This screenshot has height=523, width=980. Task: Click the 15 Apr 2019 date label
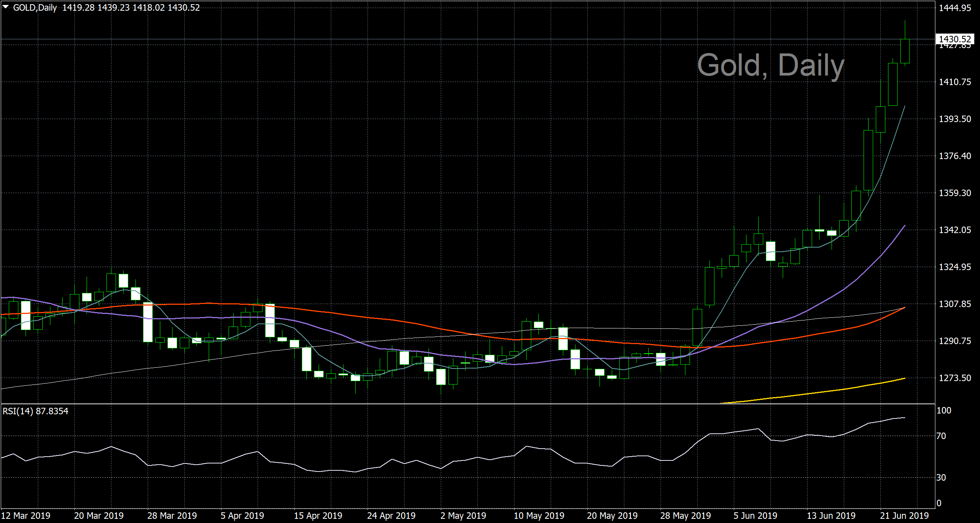(318, 516)
